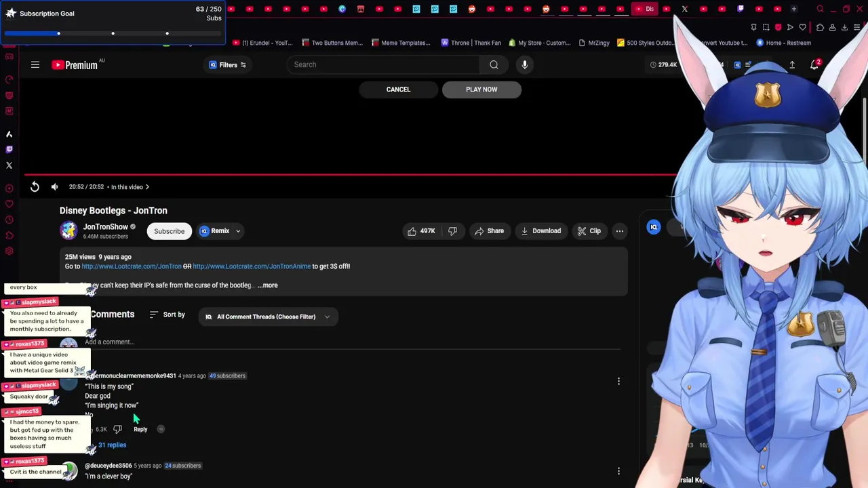The width and height of the screenshot is (868, 488).
Task: Replay the video with the replay icon
Action: 35,186
